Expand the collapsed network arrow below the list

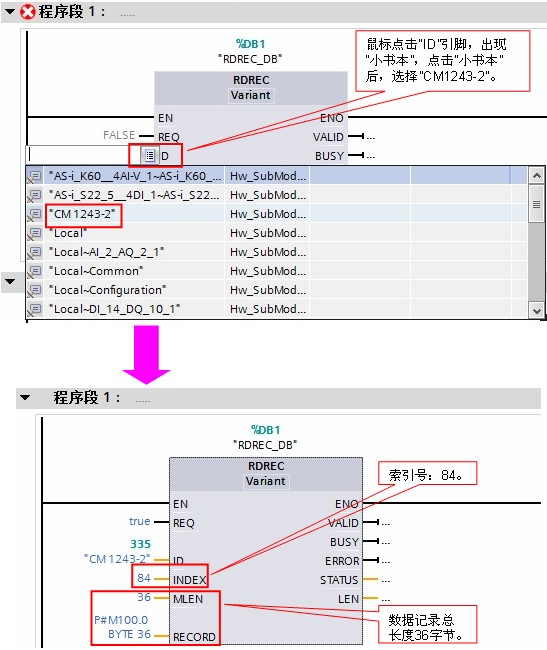click(x=10, y=281)
